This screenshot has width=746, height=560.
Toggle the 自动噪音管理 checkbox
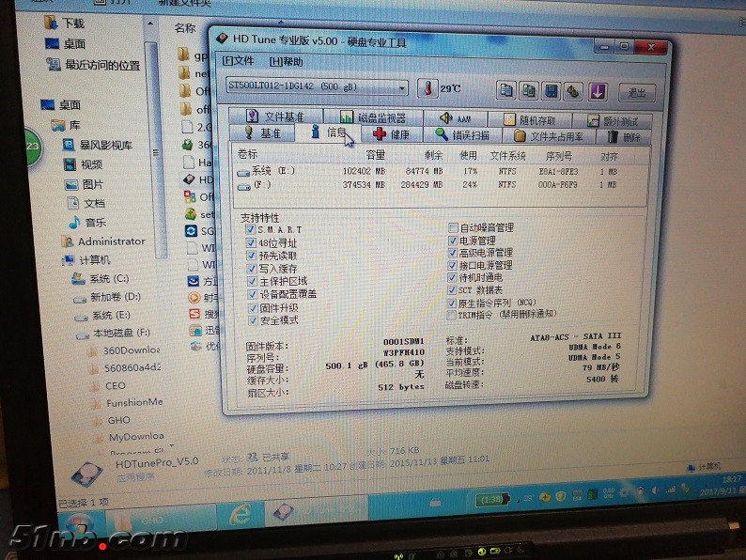pyautogui.click(x=453, y=227)
